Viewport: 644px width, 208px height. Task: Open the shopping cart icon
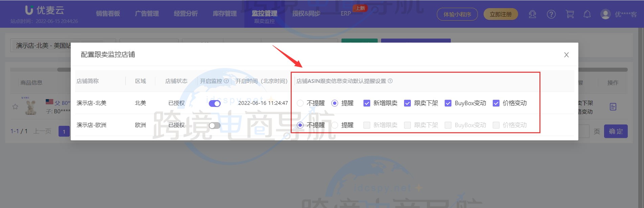tap(570, 14)
